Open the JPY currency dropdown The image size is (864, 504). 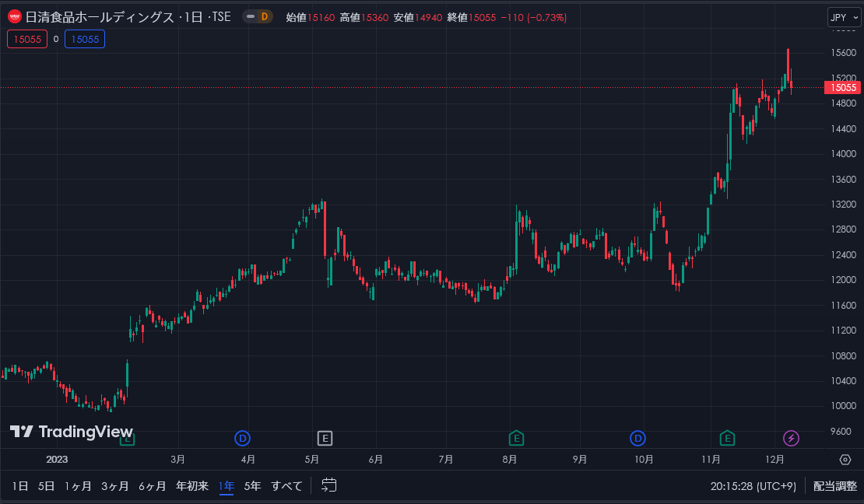coord(844,17)
